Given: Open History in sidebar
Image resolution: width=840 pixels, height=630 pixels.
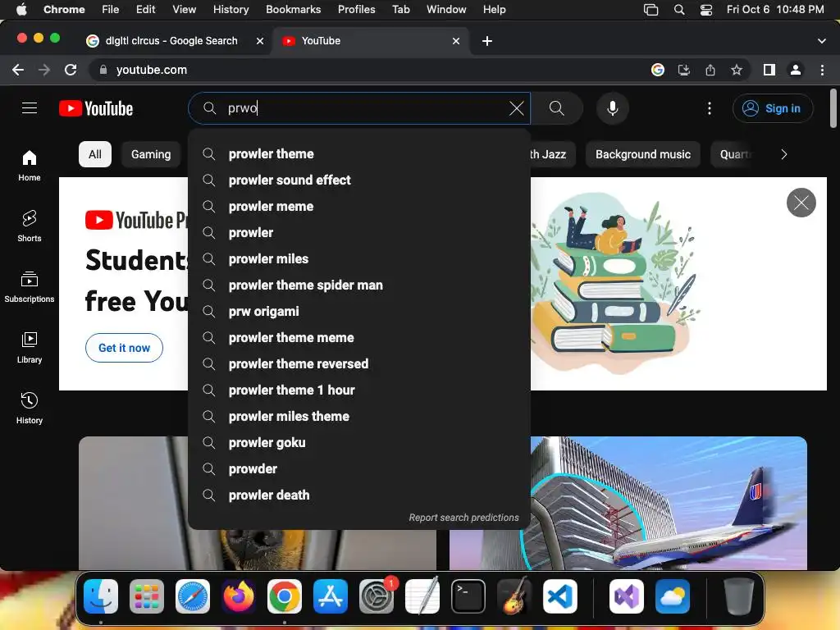Looking at the screenshot, I should point(30,409).
